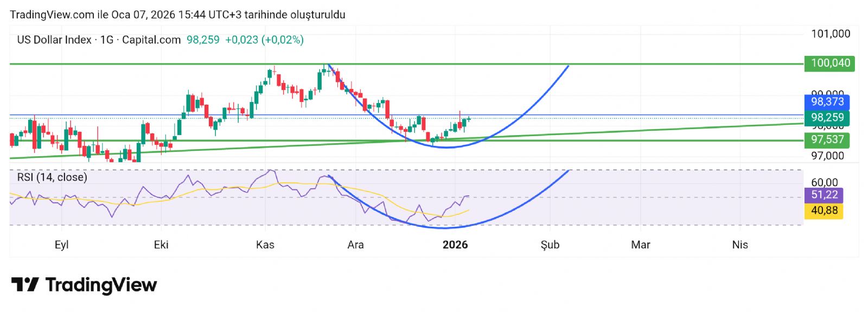Click the Eki month on time axis
868x312 pixels.
point(161,245)
